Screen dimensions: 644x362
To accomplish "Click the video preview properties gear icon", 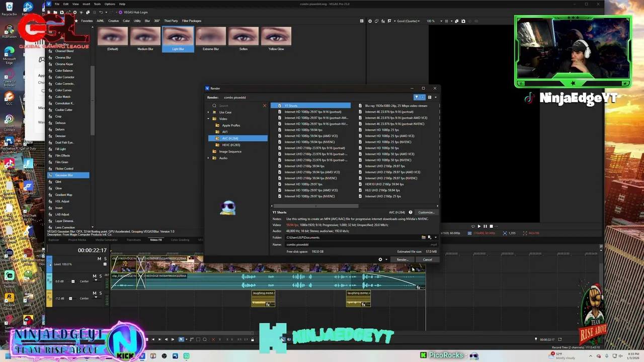I will coord(370,21).
